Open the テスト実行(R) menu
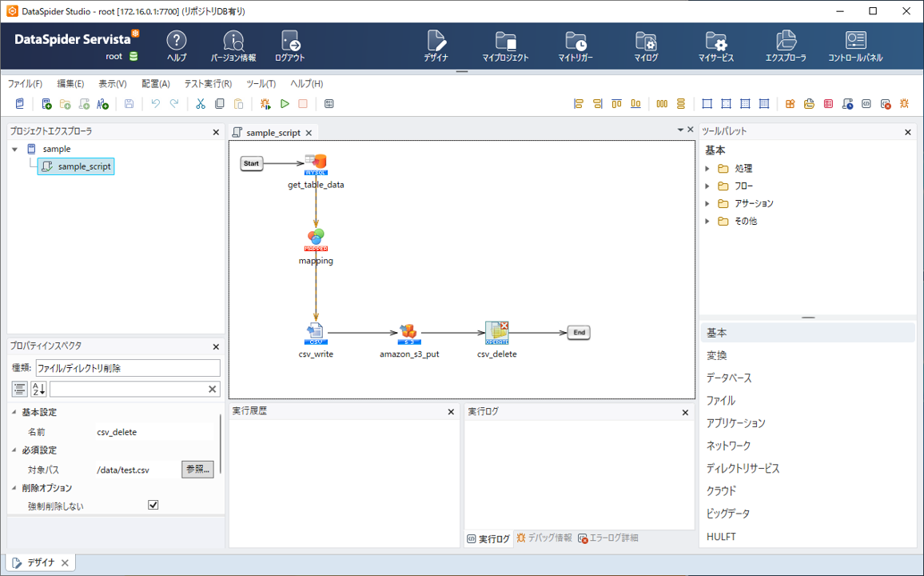The width and height of the screenshot is (924, 576). (x=208, y=84)
